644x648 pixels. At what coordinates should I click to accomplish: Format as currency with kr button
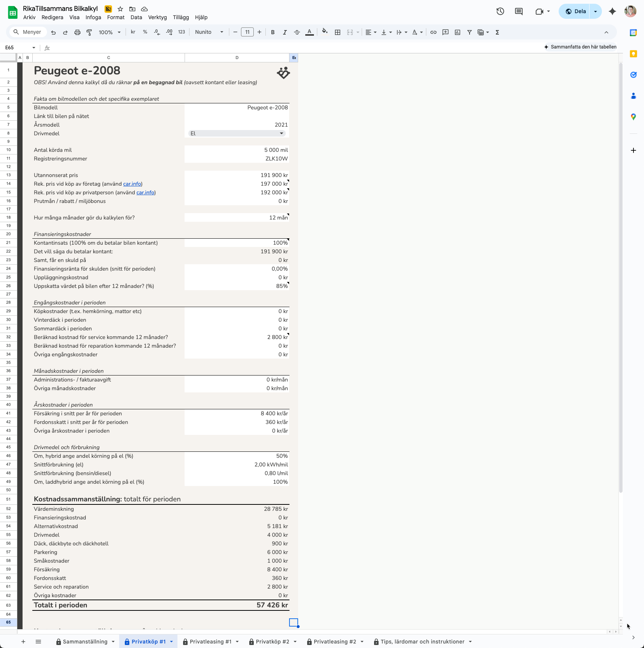point(133,32)
